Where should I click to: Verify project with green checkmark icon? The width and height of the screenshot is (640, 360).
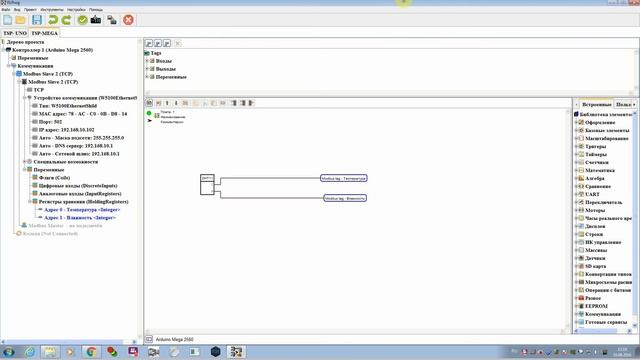82,20
